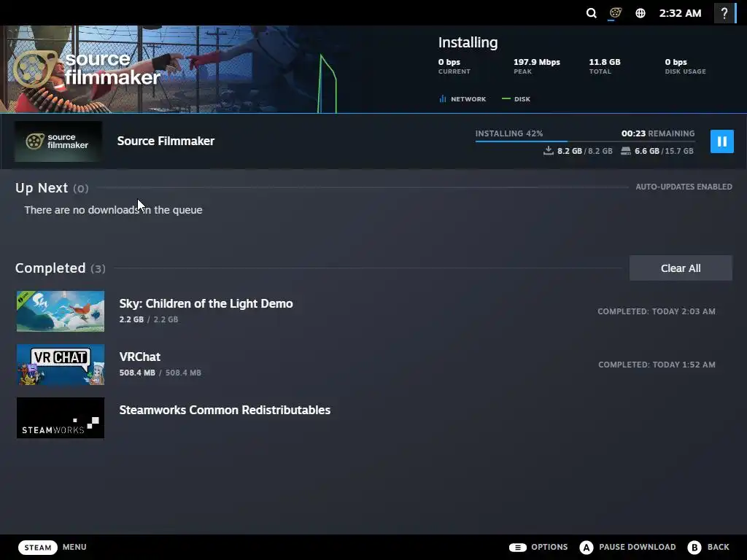Click the Auto-Updates Enabled label
Image resolution: width=747 pixels, height=560 pixels.
click(684, 187)
